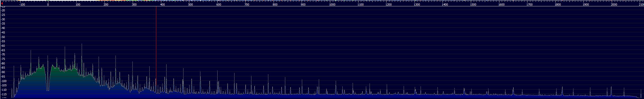Click the tallest spectrum peak above -60 dB
Screen dimensions: 644x99
point(82,44)
